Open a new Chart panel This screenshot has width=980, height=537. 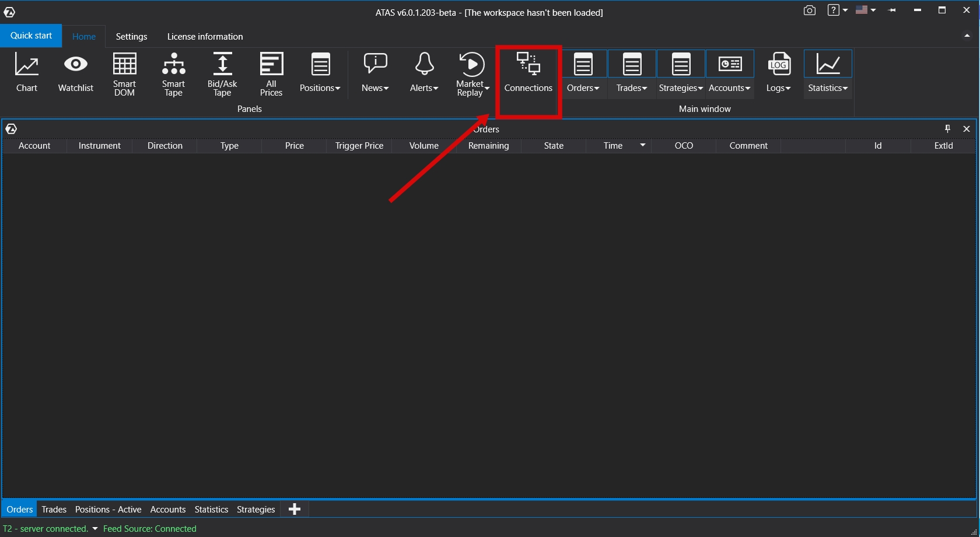pos(27,72)
